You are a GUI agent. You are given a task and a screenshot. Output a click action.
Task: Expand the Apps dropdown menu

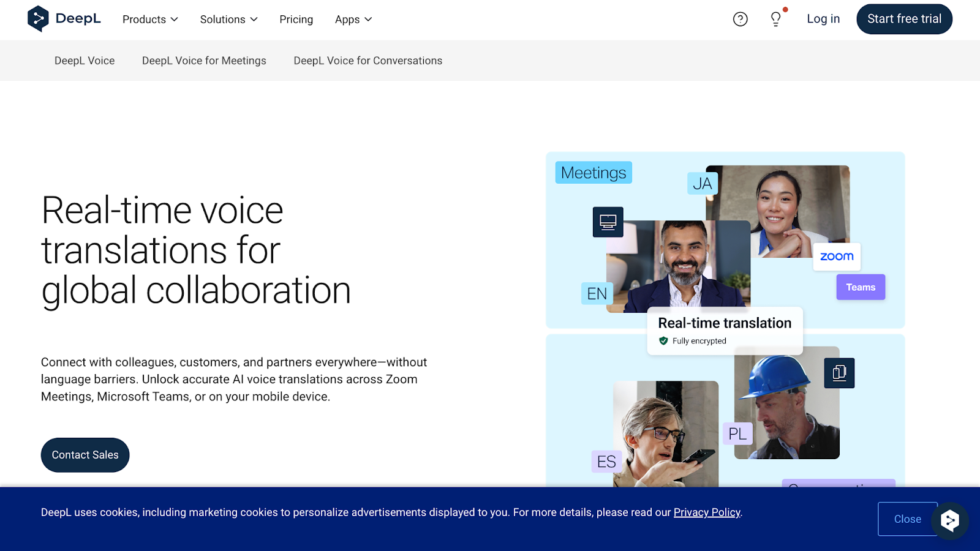353,20
